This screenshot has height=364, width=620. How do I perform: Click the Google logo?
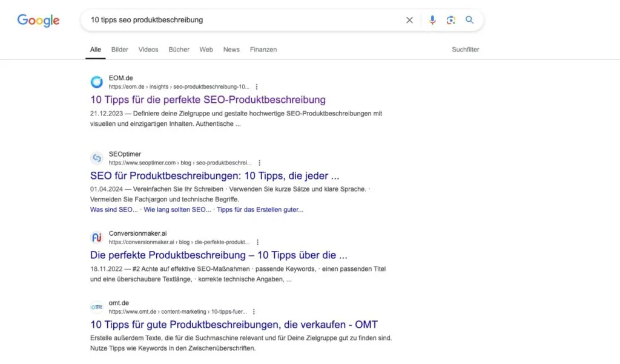[x=38, y=20]
